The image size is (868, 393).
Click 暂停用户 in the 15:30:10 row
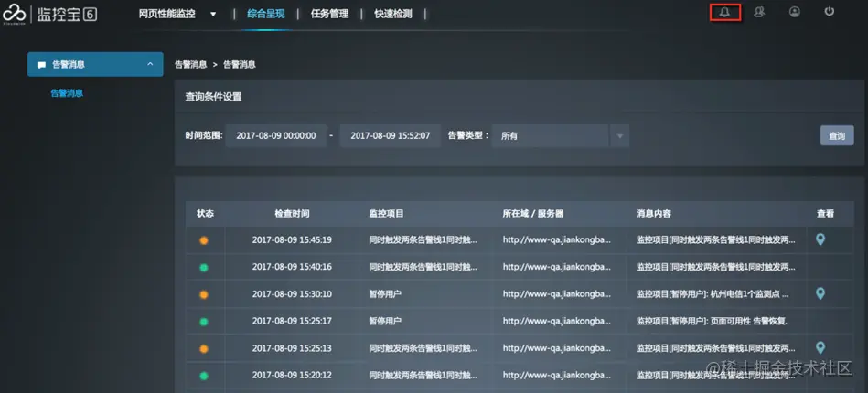point(385,294)
